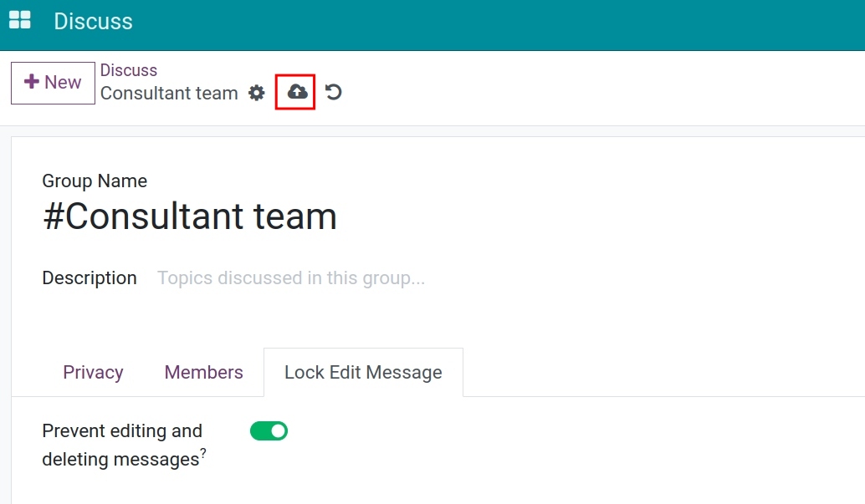Click the Description label
865x504 pixels.
90,278
